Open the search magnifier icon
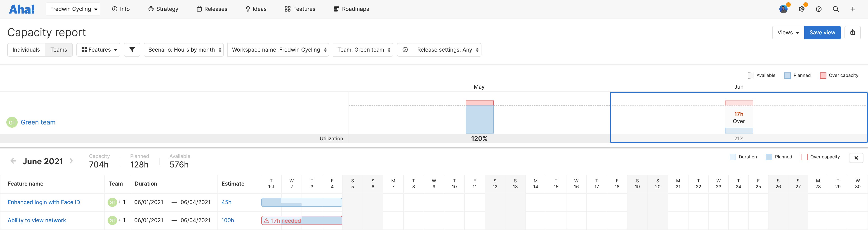 click(x=836, y=9)
